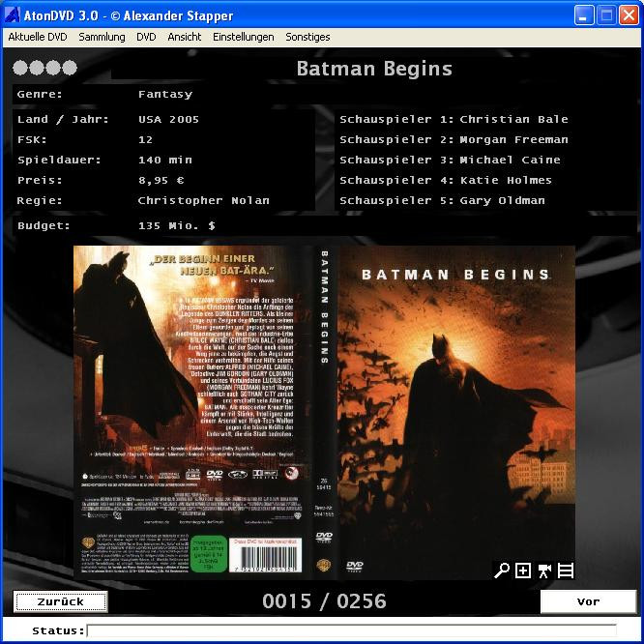Click the AtonDVD app icon in title bar
Viewport: 644px width, 644px height.
[x=12, y=15]
